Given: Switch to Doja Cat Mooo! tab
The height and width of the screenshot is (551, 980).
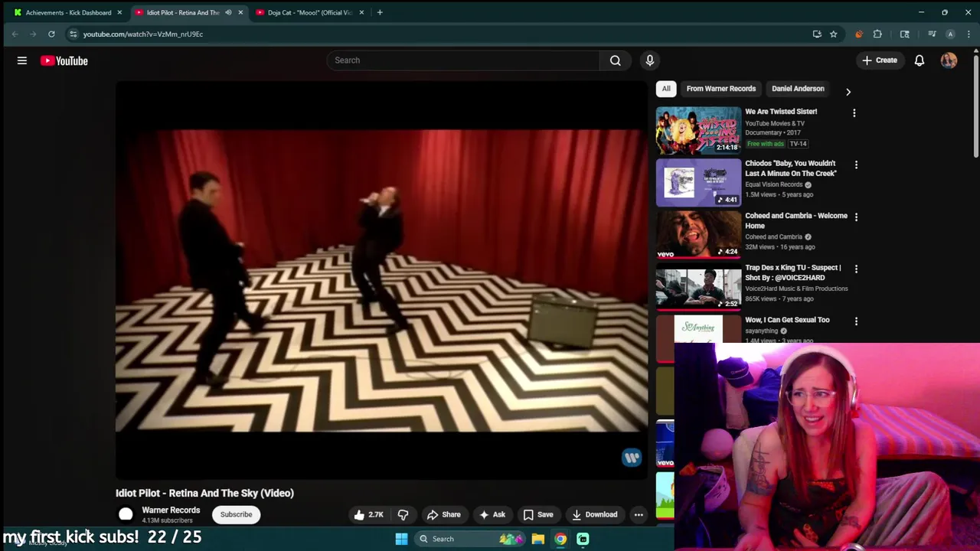Looking at the screenshot, I should pyautogui.click(x=310, y=12).
